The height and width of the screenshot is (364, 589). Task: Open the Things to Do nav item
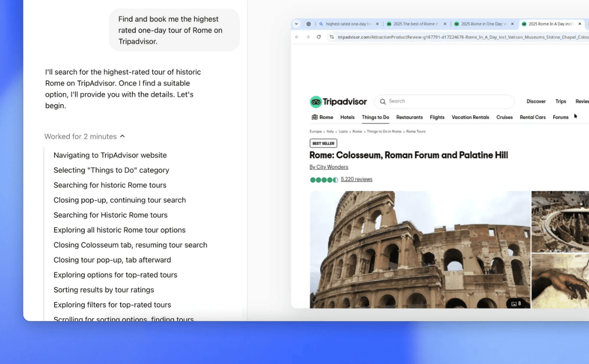(x=375, y=117)
